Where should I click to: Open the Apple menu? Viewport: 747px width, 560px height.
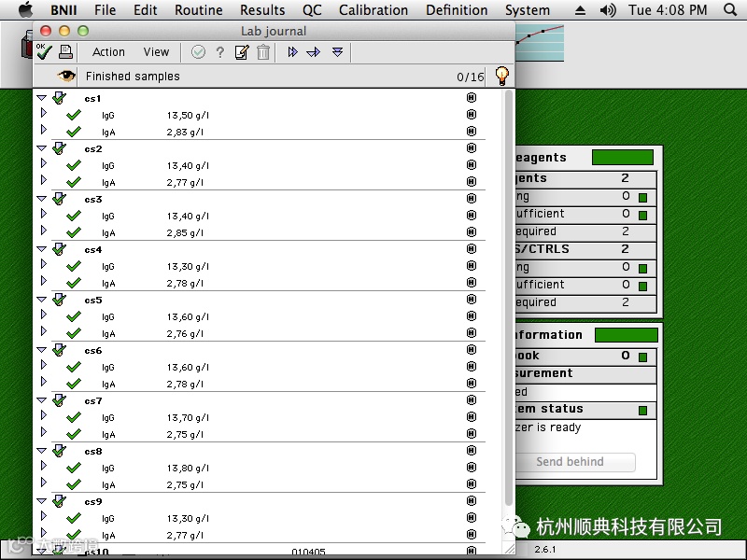pyautogui.click(x=26, y=9)
